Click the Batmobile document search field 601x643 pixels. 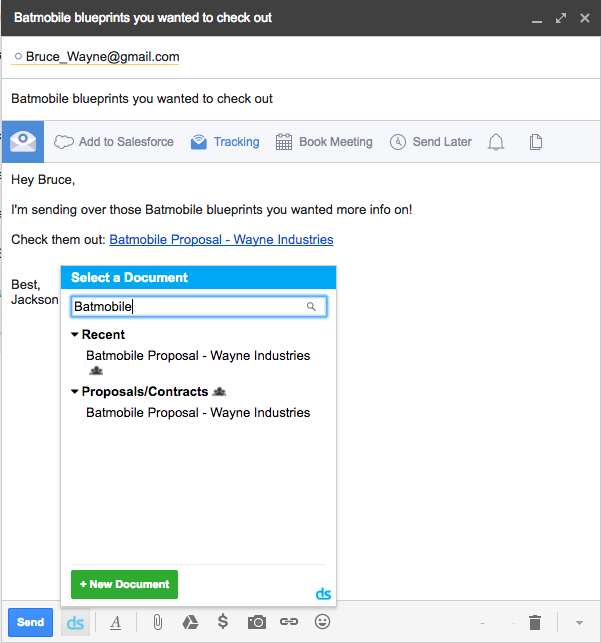pos(199,307)
